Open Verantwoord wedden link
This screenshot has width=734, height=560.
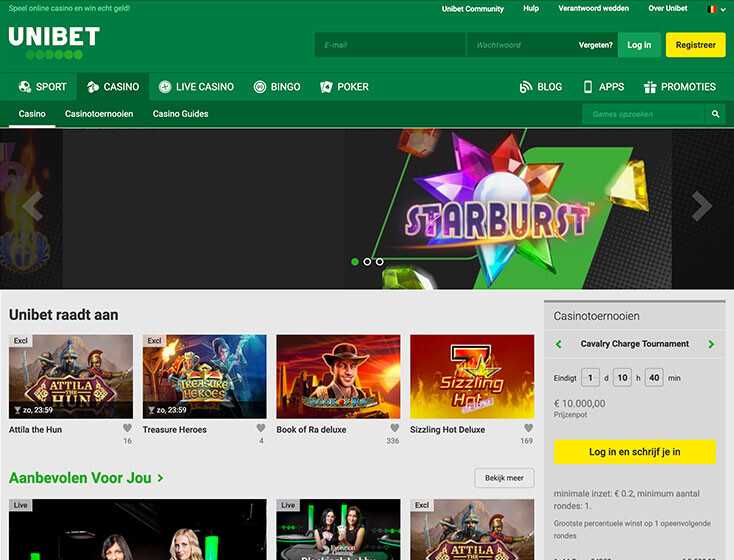coord(593,8)
